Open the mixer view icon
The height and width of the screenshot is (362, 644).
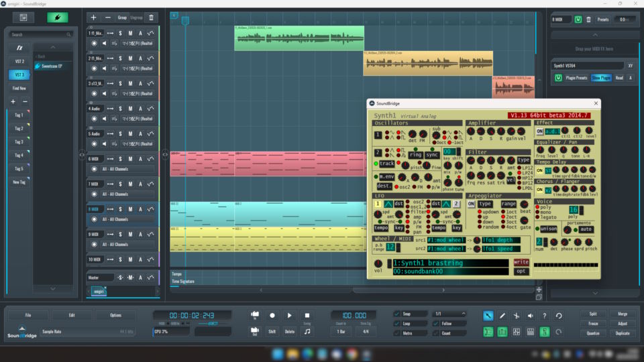517,332
